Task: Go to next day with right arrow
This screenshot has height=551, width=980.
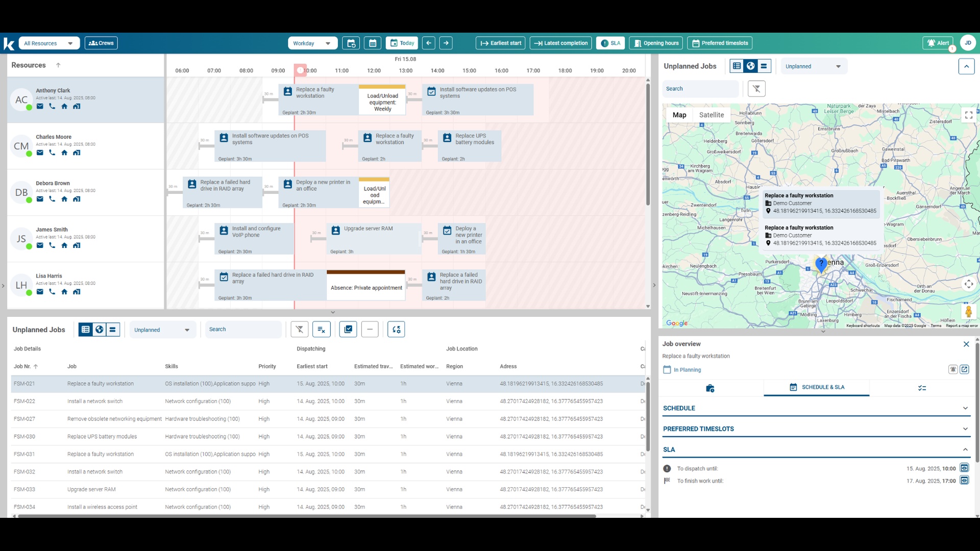Action: point(446,43)
